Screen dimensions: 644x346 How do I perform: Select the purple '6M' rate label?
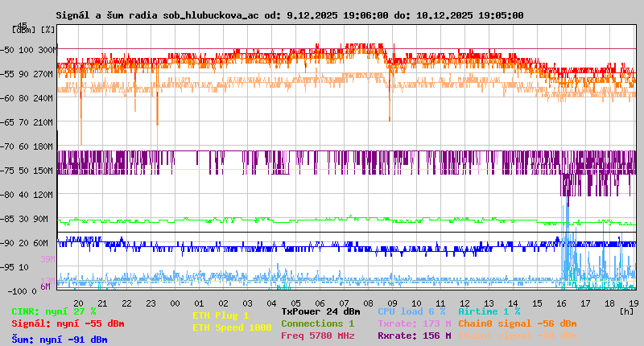(46, 287)
